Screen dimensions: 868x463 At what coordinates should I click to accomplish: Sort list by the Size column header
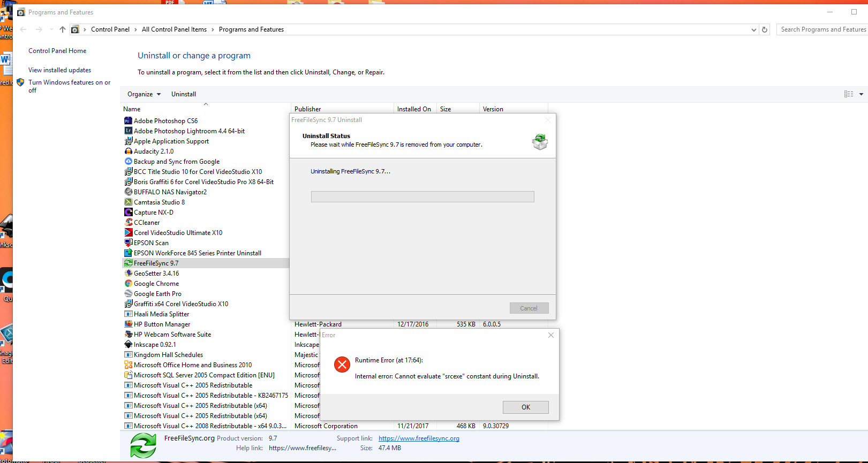(x=458, y=109)
